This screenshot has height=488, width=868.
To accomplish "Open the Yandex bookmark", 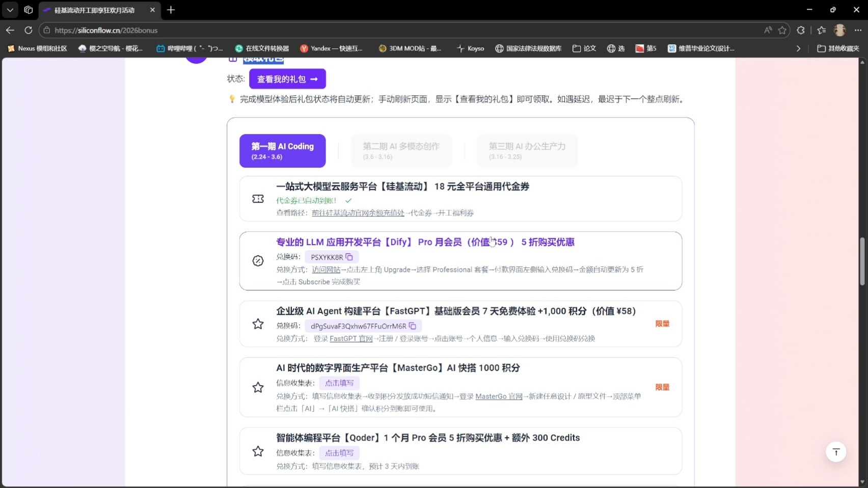I will click(331, 48).
